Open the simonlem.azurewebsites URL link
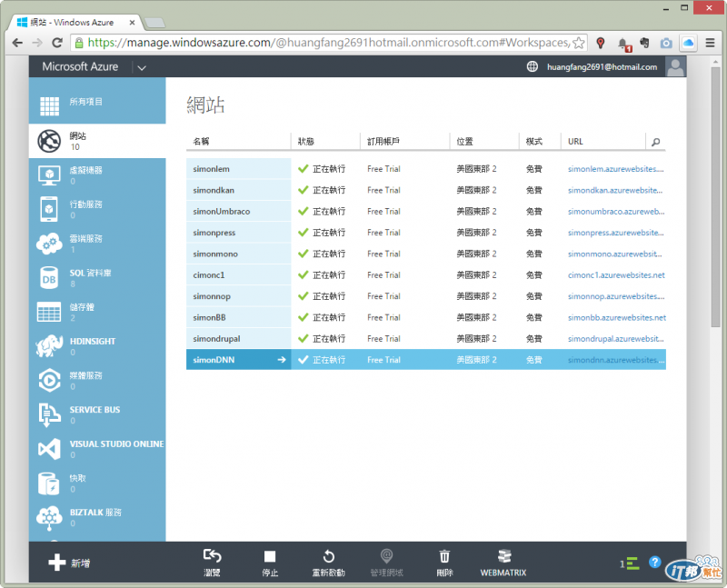727x588 pixels. tap(616, 169)
